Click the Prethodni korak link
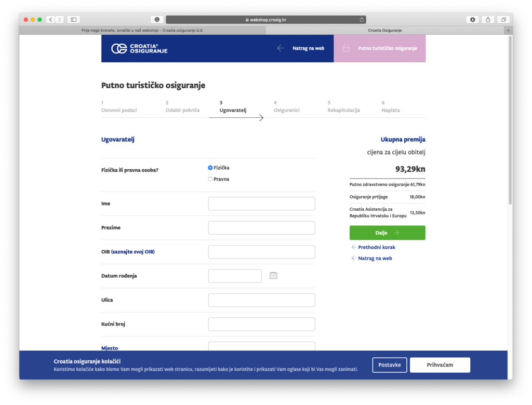Viewport: 532px width, 405px height. pos(376,247)
